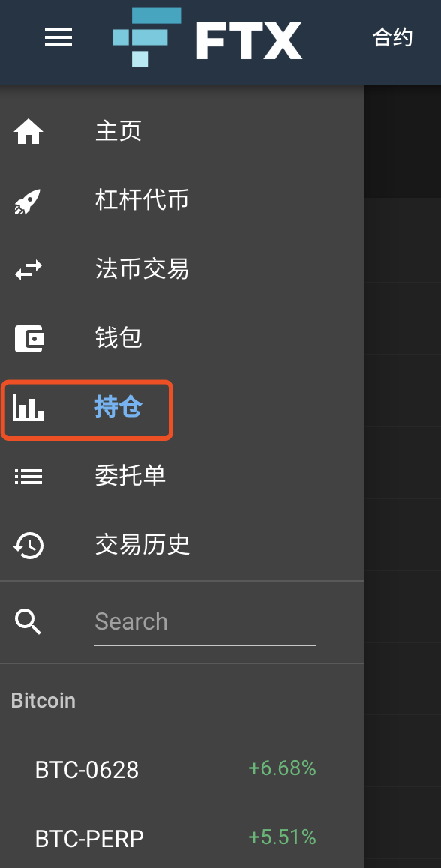This screenshot has width=441, height=868.
Task: Focus the Search input field
Action: 205,622
